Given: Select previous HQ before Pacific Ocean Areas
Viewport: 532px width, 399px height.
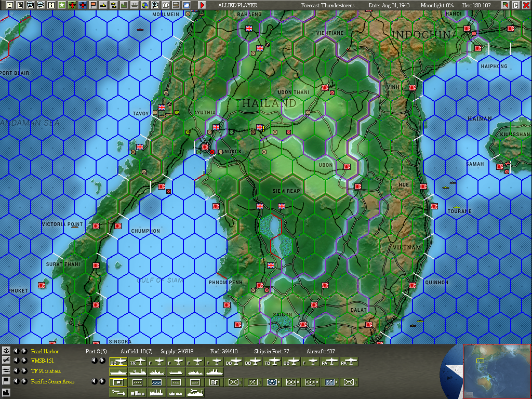Looking at the screenshot, I should [x=16, y=381].
